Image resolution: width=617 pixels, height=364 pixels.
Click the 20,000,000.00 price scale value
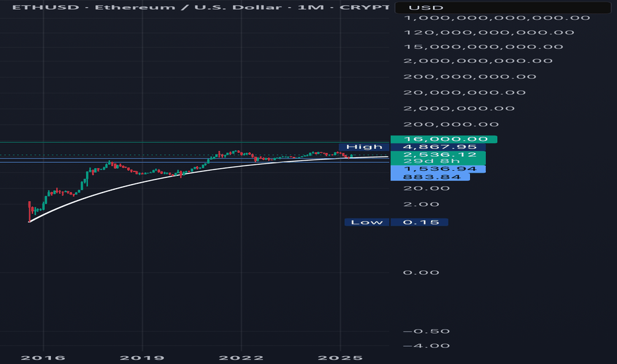pyautogui.click(x=464, y=93)
